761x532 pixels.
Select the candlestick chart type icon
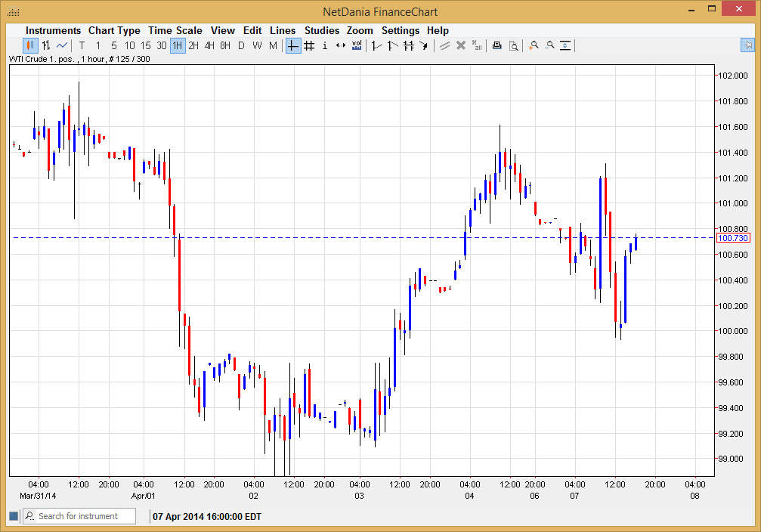[31, 45]
